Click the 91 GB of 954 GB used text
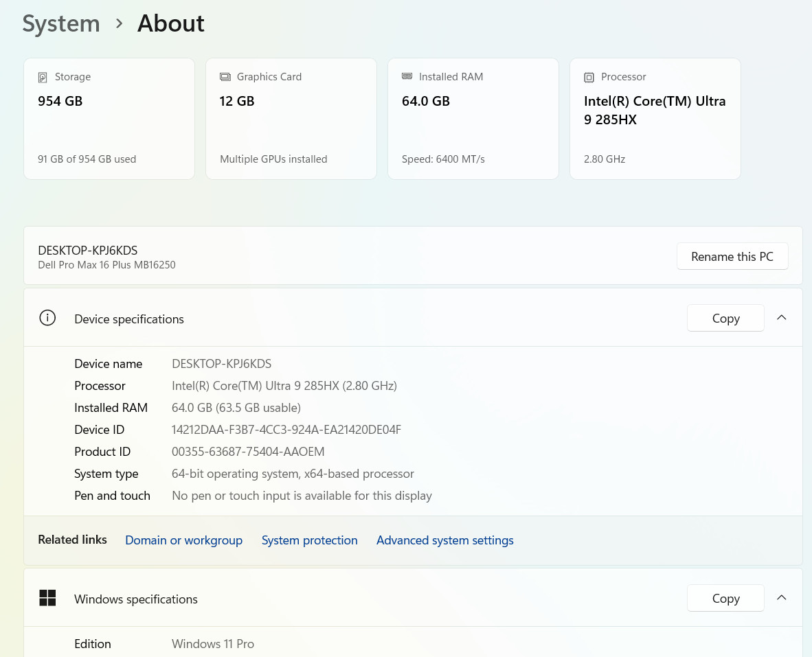This screenshot has height=657, width=812. coord(87,159)
